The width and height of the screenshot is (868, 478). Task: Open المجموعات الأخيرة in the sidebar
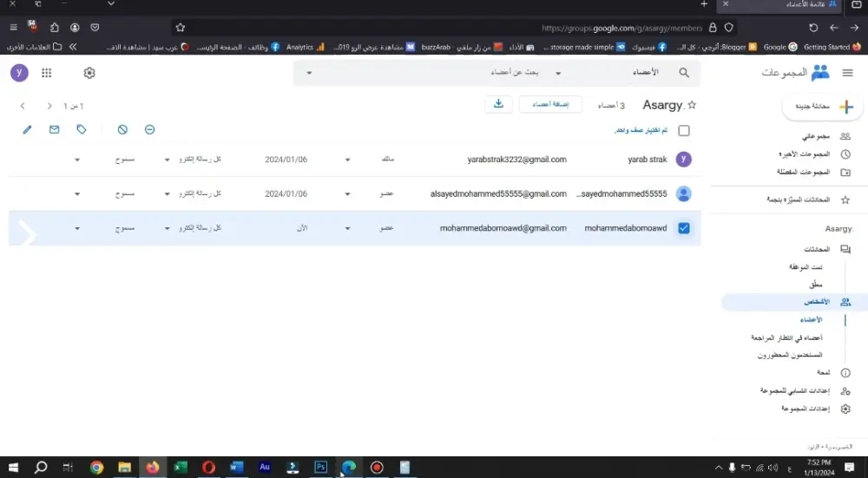click(804, 154)
